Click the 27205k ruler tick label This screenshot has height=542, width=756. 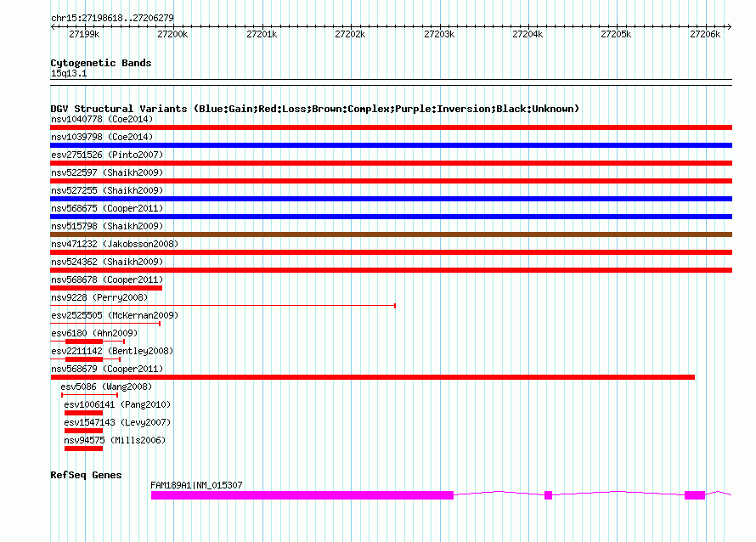616,34
